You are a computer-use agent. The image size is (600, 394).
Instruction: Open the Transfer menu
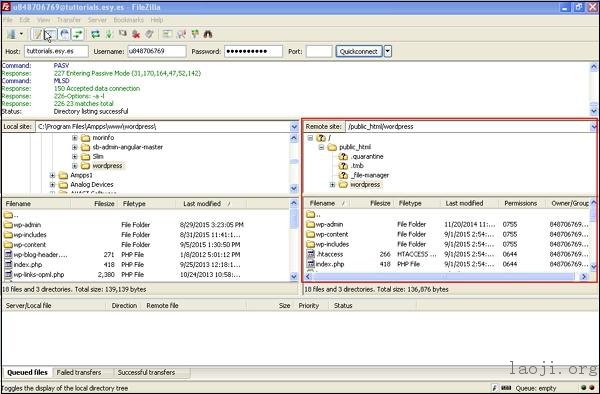(x=69, y=20)
